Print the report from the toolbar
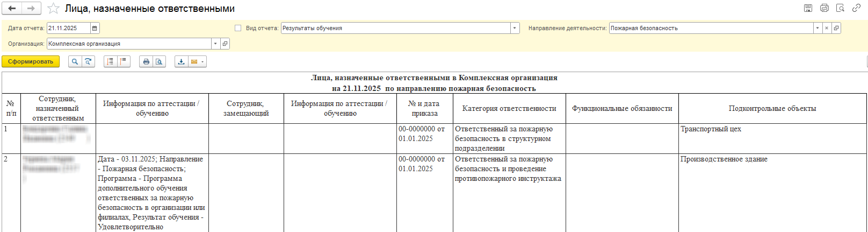The image size is (868, 232). pyautogui.click(x=146, y=62)
